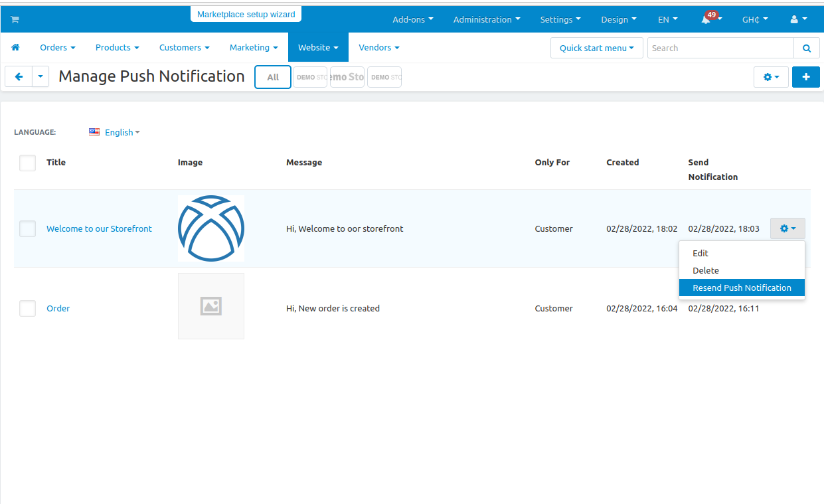Viewport: 824px width, 504px height.
Task: Launch the Marketplace setup wizard
Action: (246, 14)
